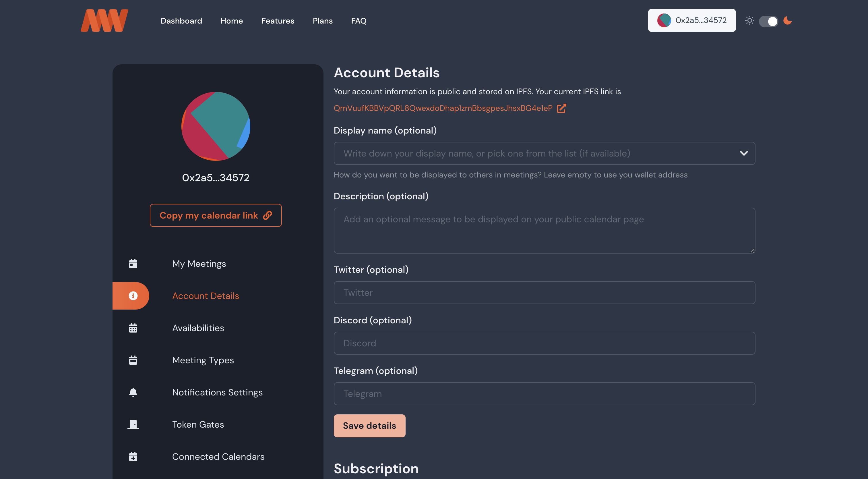This screenshot has height=479, width=868.
Task: Click the Description text area
Action: coord(544,231)
